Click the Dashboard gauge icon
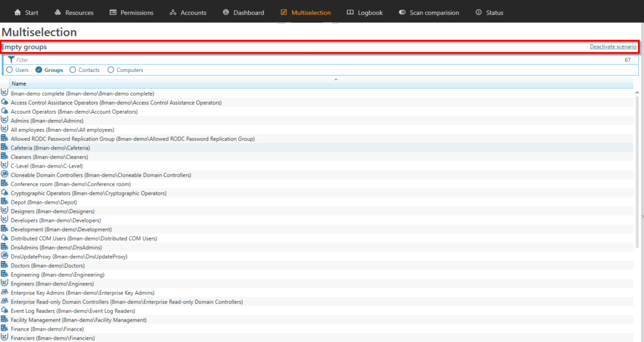The height and width of the screenshot is (342, 644). point(226,12)
